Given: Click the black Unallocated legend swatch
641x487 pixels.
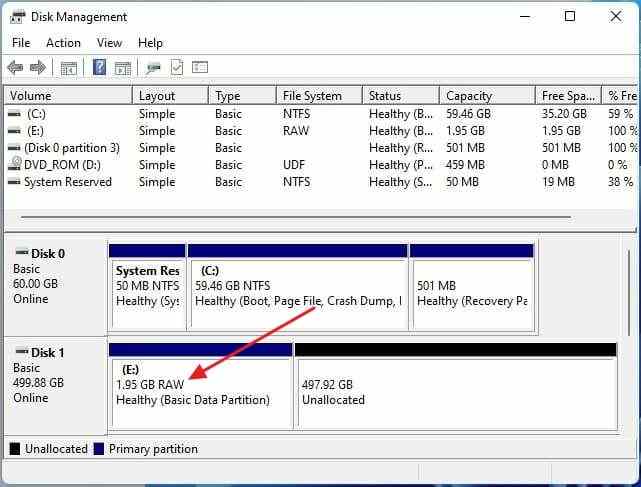Looking at the screenshot, I should [x=15, y=449].
